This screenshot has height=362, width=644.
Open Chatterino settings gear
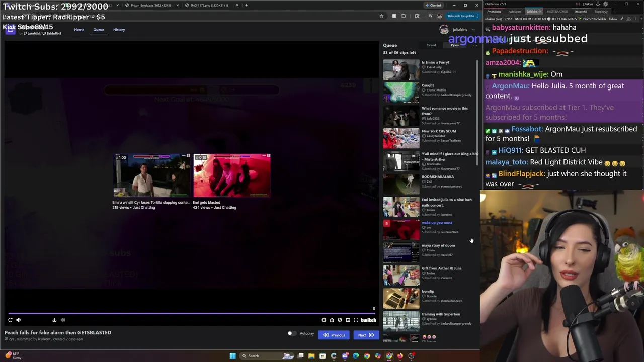click(x=605, y=4)
